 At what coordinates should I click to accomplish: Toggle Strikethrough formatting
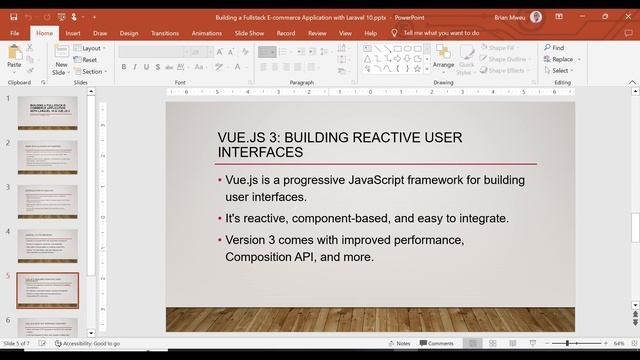coord(169,67)
